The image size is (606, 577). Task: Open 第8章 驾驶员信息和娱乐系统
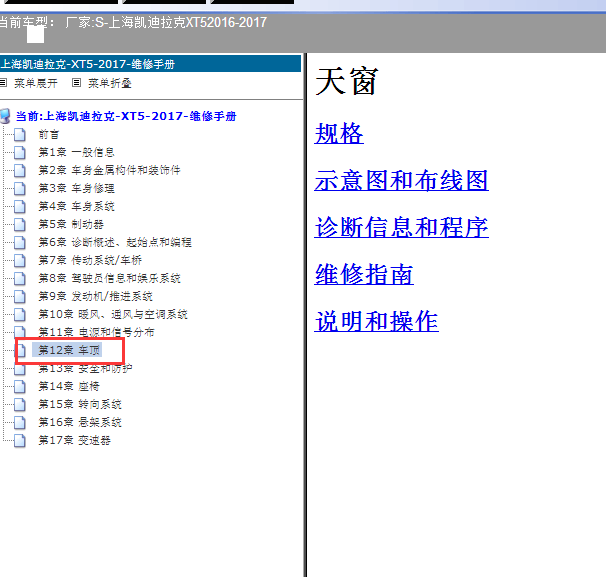pos(109,278)
